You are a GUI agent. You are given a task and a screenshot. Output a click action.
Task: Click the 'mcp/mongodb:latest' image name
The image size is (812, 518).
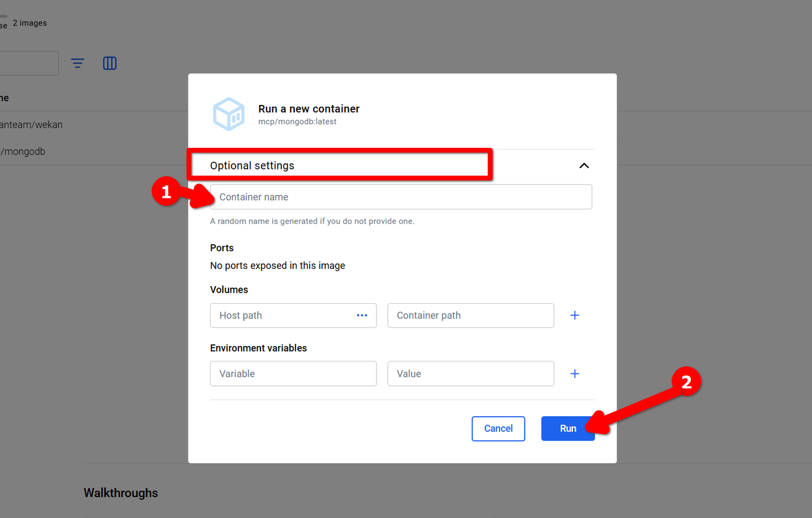[x=297, y=122]
